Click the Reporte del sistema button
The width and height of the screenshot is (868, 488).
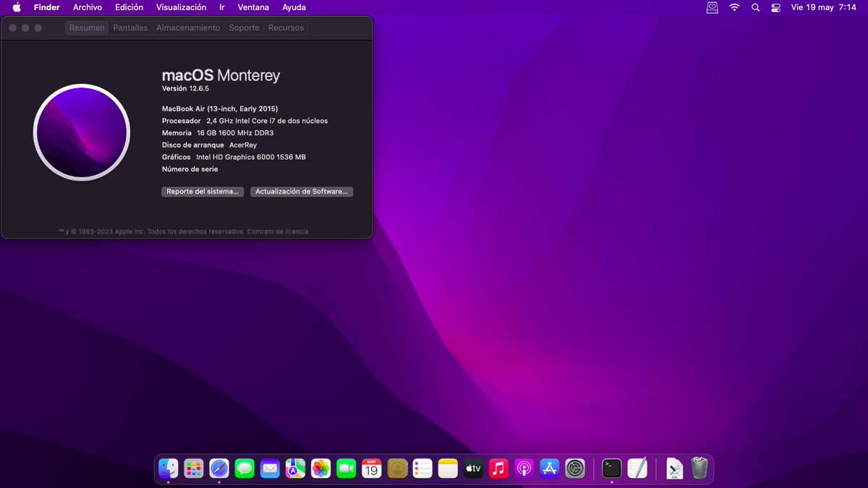(202, 192)
